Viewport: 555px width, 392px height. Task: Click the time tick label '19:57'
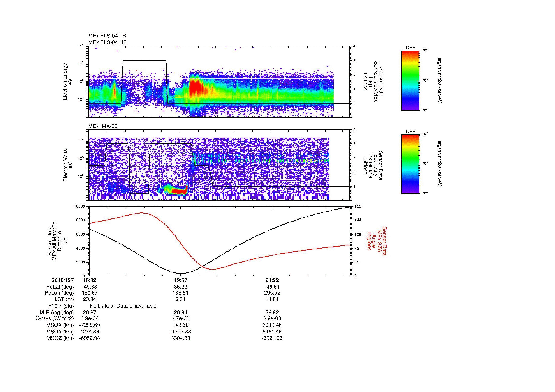(181, 280)
